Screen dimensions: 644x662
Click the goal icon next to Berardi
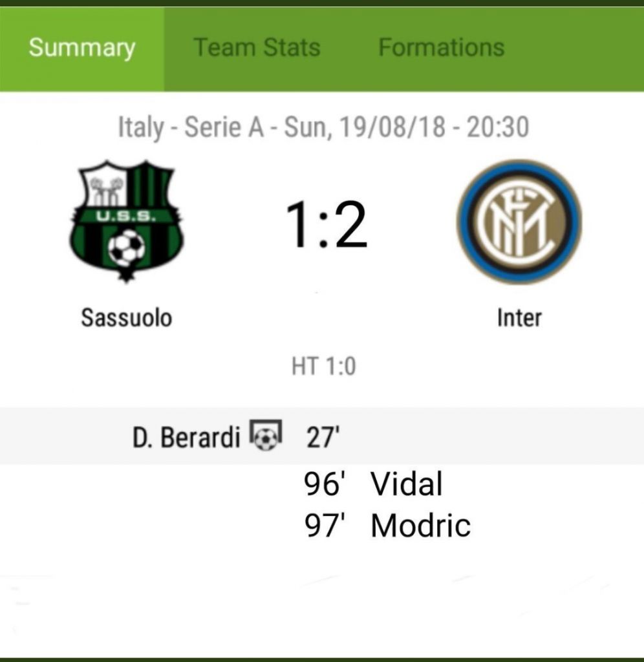pyautogui.click(x=266, y=435)
